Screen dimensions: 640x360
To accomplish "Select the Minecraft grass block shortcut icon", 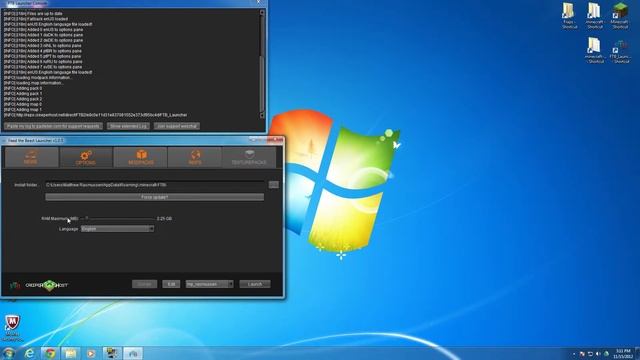I will tap(620, 16).
